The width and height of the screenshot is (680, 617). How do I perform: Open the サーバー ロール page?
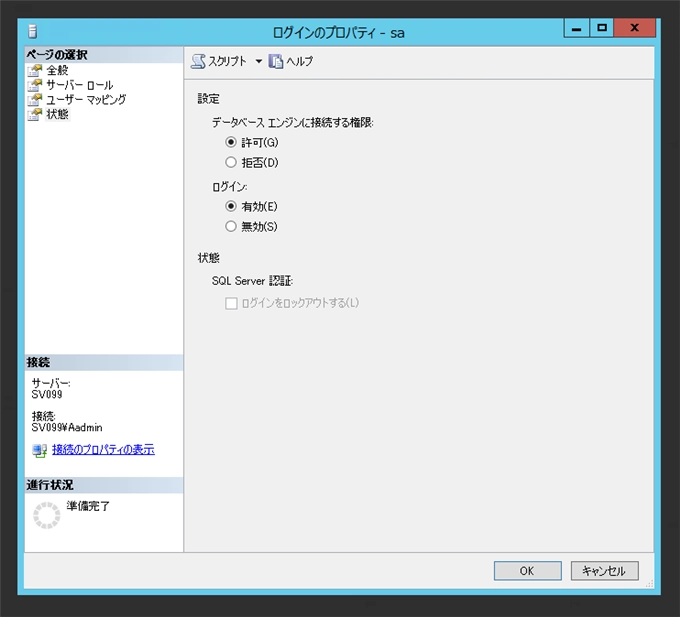[x=80, y=85]
